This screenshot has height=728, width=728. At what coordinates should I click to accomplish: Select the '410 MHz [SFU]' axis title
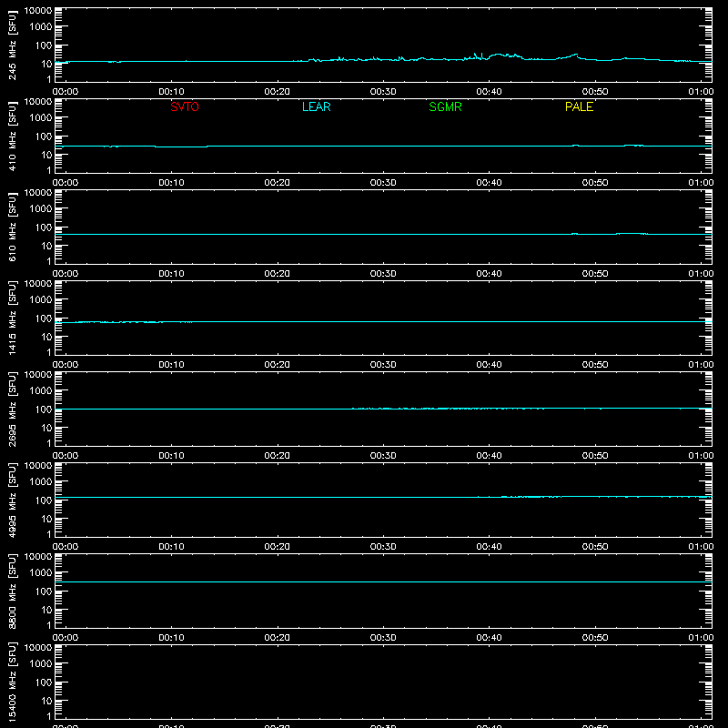point(13,136)
